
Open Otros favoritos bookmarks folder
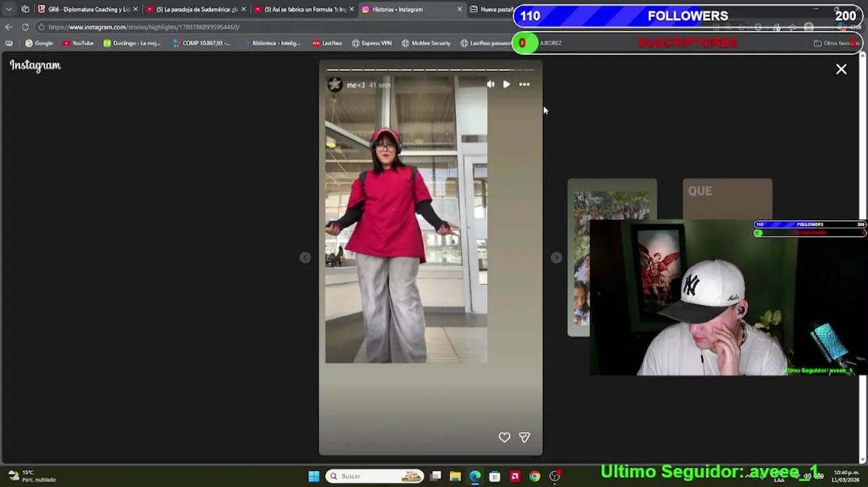point(836,43)
